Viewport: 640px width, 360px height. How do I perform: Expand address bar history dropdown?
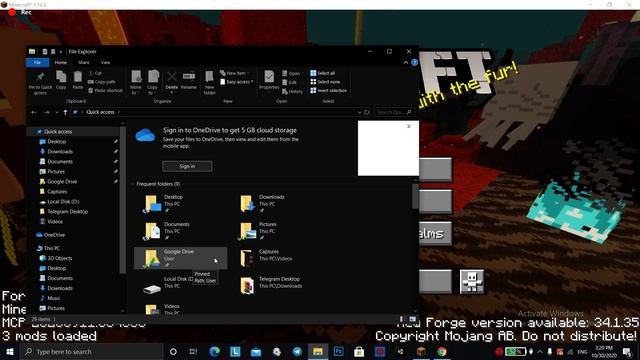pos(359,112)
